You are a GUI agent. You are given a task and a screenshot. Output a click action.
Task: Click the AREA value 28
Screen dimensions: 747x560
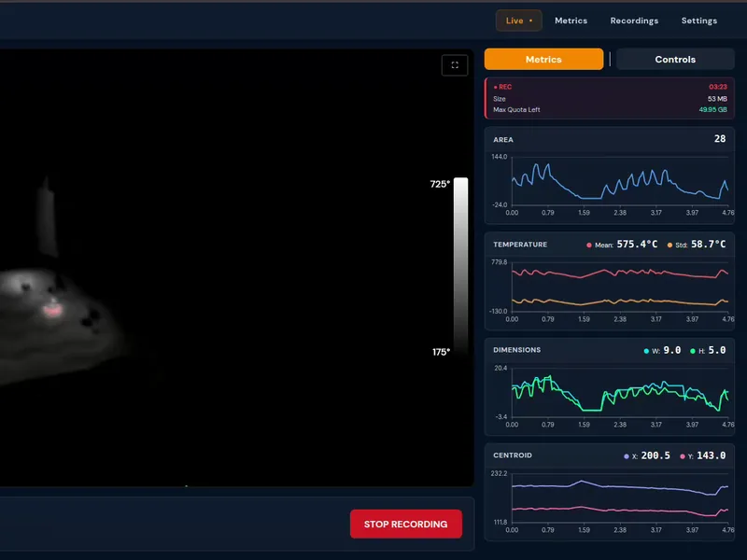pyautogui.click(x=720, y=138)
